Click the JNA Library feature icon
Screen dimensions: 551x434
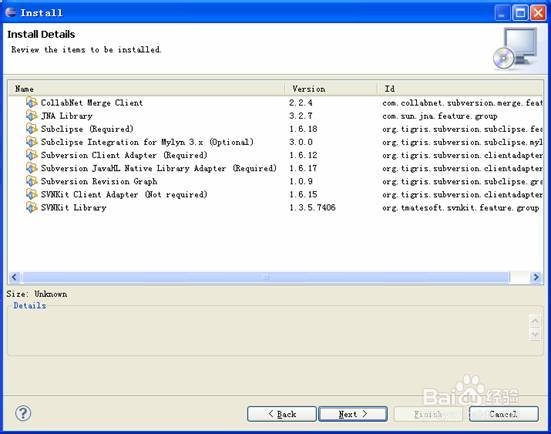[31, 115]
